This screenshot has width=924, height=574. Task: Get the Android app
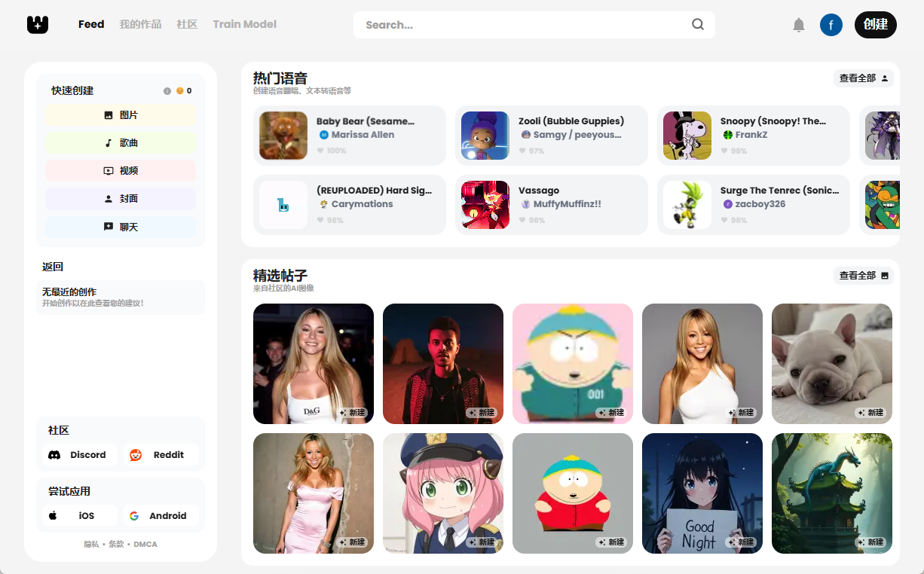161,516
